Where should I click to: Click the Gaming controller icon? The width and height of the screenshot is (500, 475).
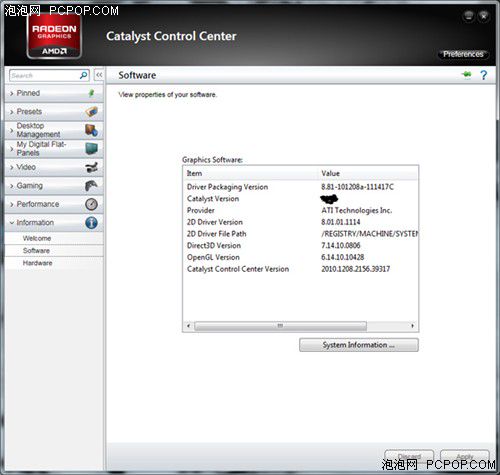click(91, 186)
